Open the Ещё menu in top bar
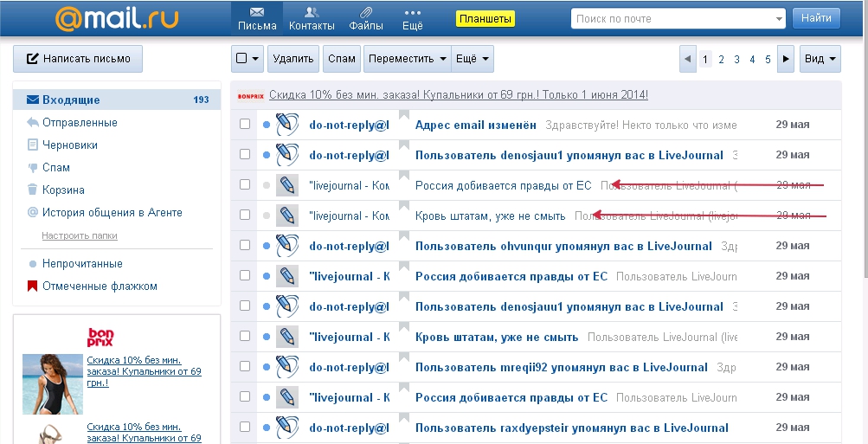 [413, 19]
